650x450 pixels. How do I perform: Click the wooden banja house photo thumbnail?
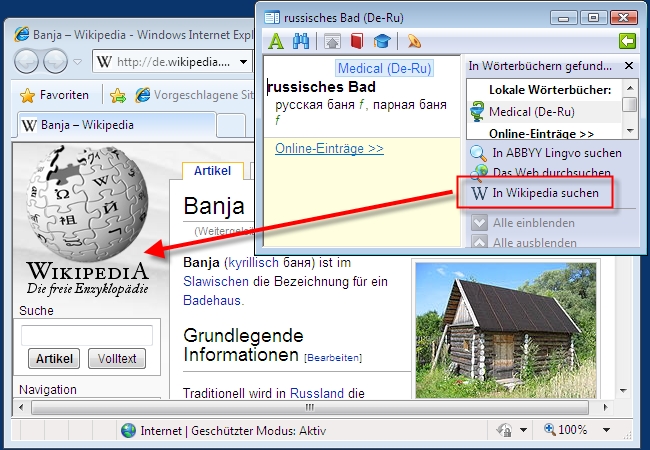[x=506, y=331]
